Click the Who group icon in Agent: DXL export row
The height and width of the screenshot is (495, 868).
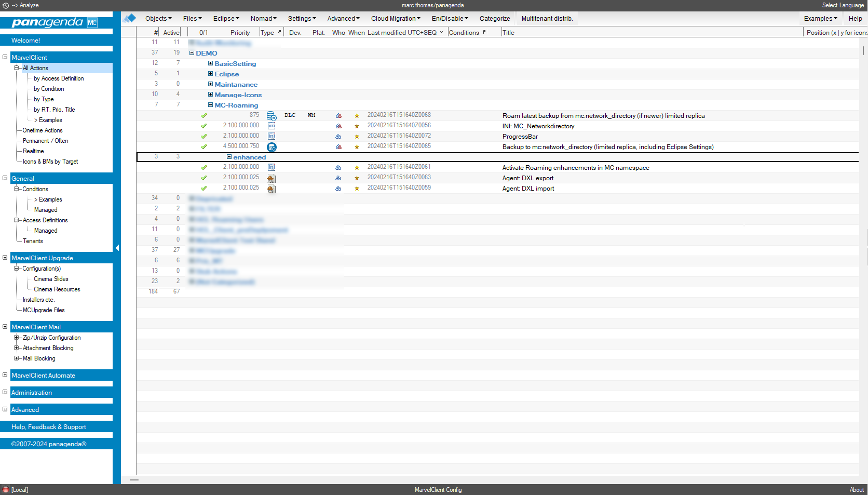click(338, 178)
